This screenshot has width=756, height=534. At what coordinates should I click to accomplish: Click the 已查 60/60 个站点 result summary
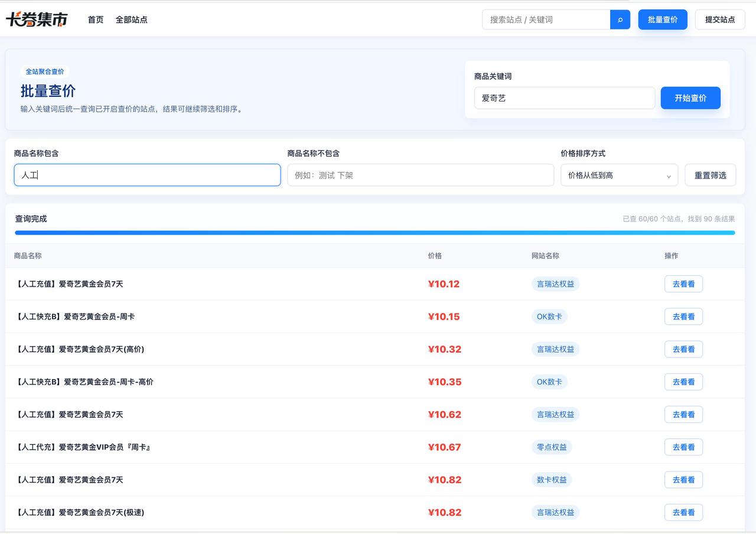click(679, 219)
